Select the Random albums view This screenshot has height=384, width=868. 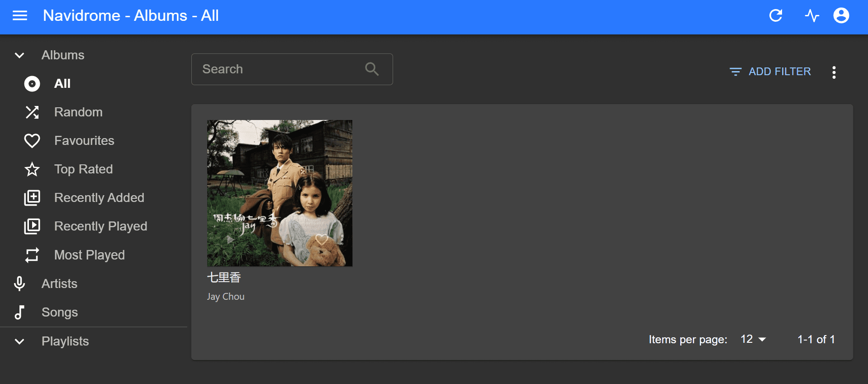(78, 112)
